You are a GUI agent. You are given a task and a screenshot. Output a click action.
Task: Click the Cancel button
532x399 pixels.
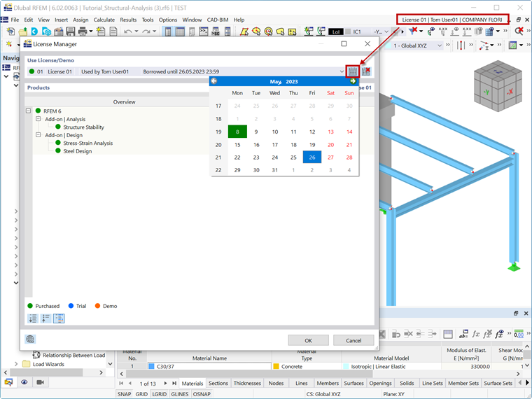pos(353,340)
